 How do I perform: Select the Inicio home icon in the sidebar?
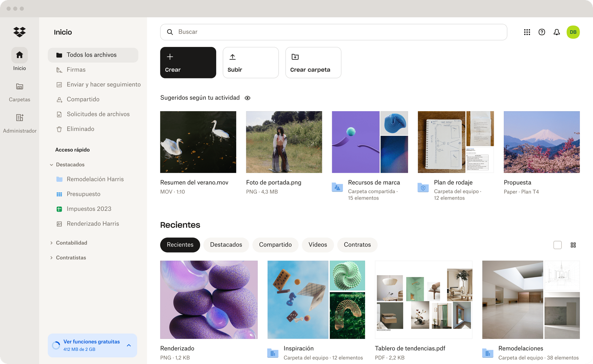[19, 55]
